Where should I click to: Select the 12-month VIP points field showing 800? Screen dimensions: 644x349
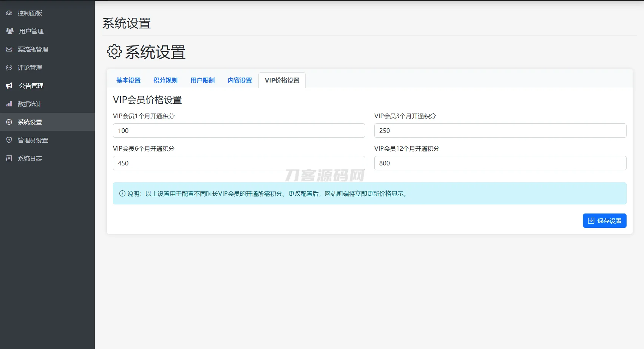coord(500,163)
